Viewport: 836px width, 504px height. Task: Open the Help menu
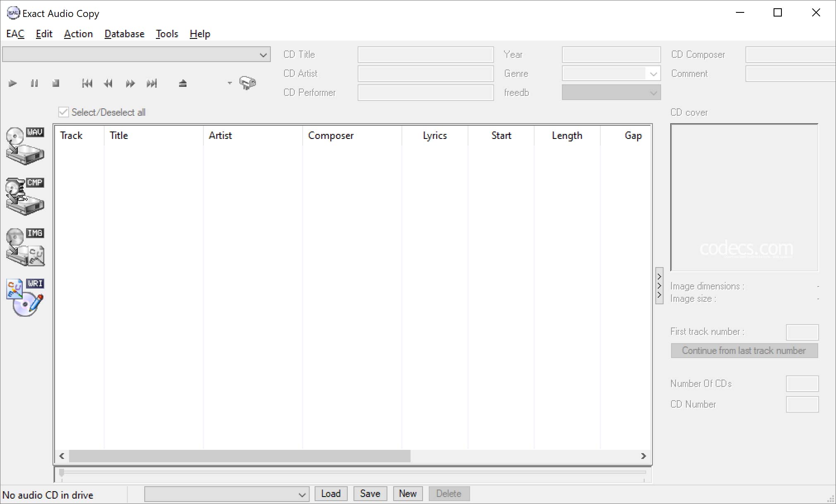pos(200,34)
